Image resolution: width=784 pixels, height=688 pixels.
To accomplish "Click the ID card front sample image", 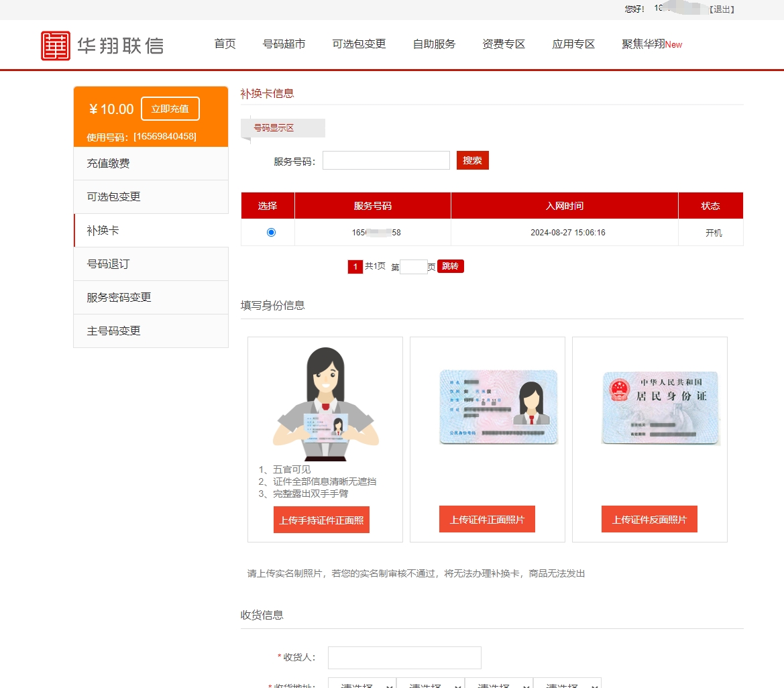I will coord(498,407).
